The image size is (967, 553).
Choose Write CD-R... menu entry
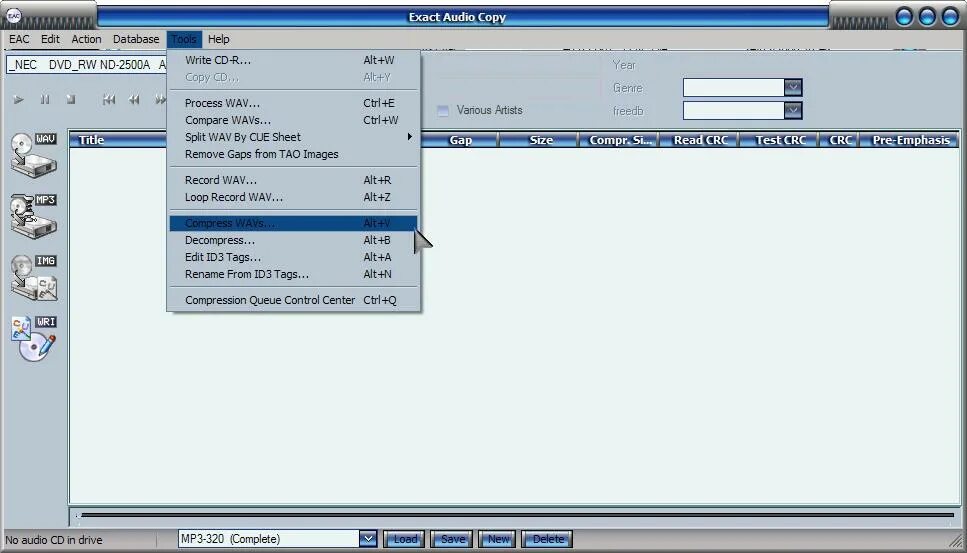293,60
